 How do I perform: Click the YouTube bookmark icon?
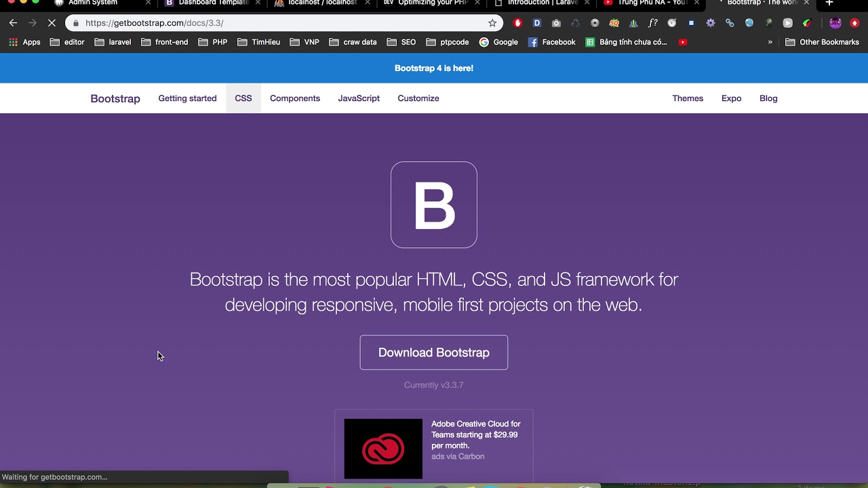click(x=683, y=42)
